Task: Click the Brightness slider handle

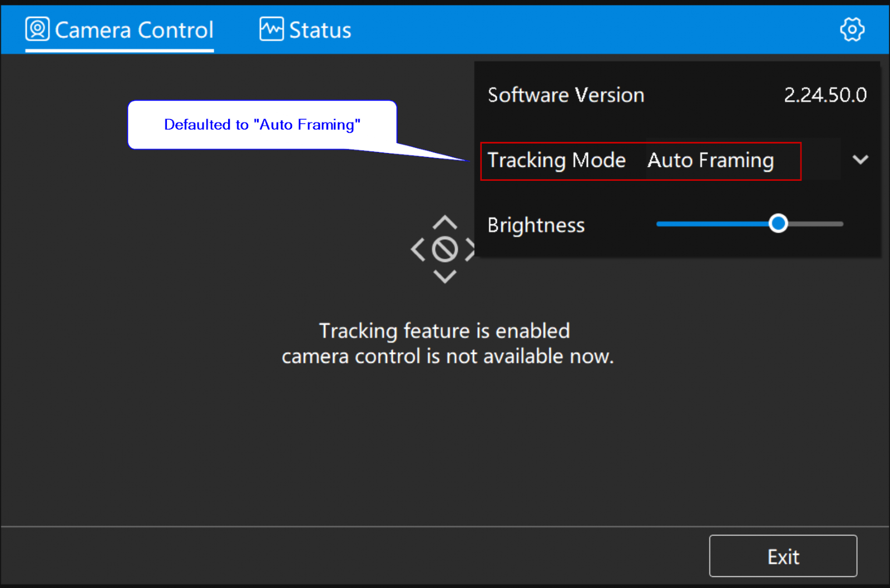Action: [778, 224]
